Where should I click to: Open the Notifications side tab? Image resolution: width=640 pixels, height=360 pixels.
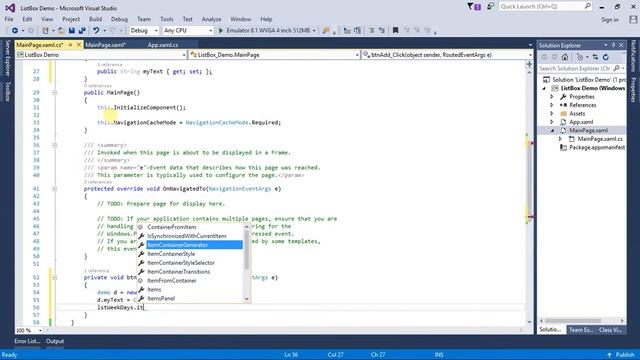(x=633, y=56)
